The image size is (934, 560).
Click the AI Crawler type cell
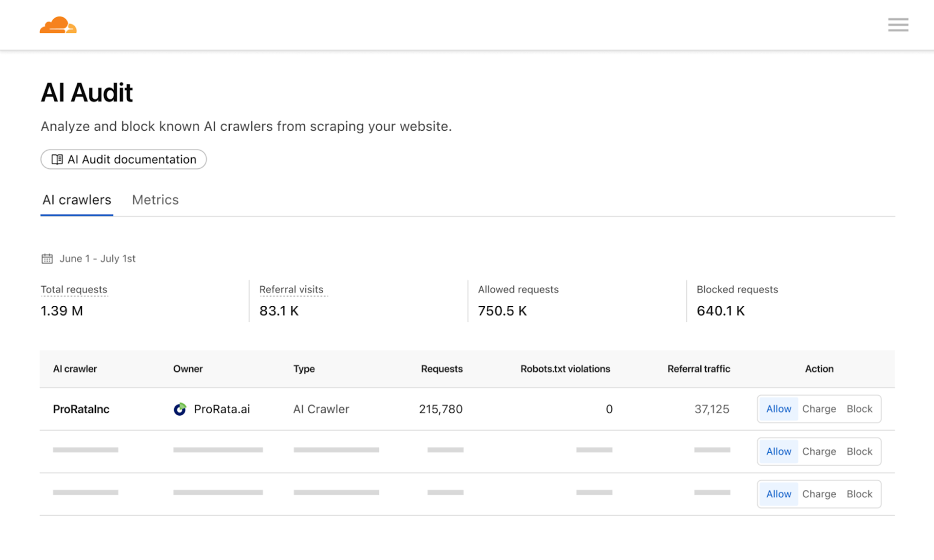click(x=321, y=409)
